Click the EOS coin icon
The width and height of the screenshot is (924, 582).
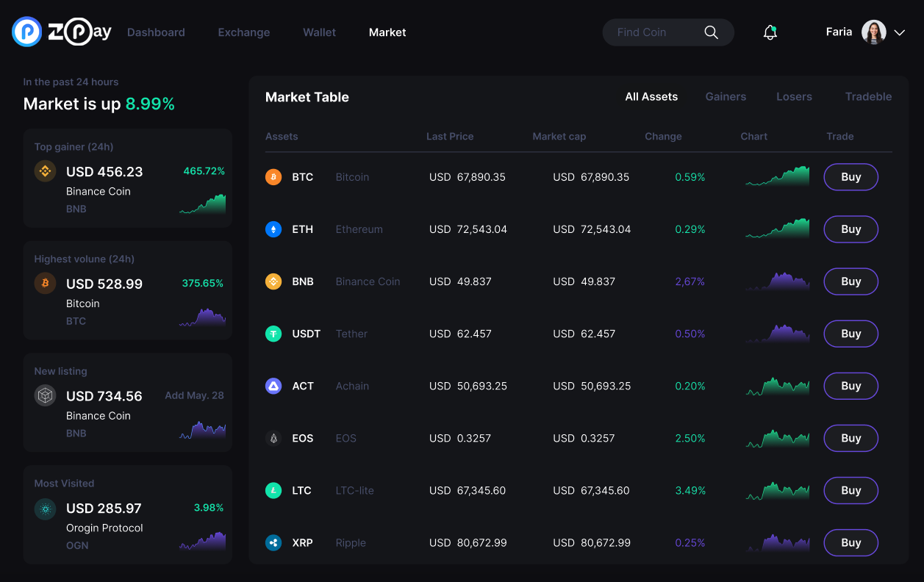pyautogui.click(x=273, y=438)
